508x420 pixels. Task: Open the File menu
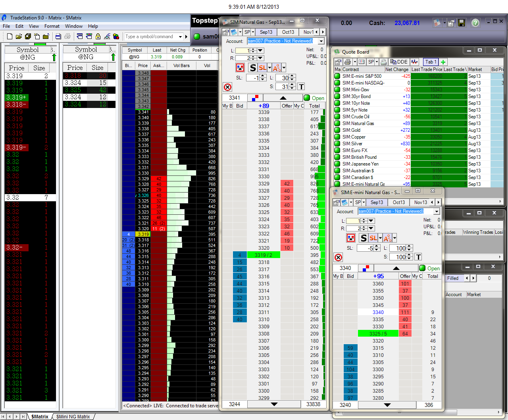6,26
